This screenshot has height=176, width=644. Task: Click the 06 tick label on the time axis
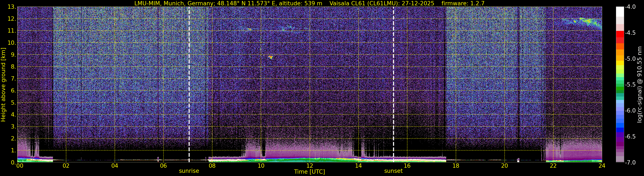point(163,166)
